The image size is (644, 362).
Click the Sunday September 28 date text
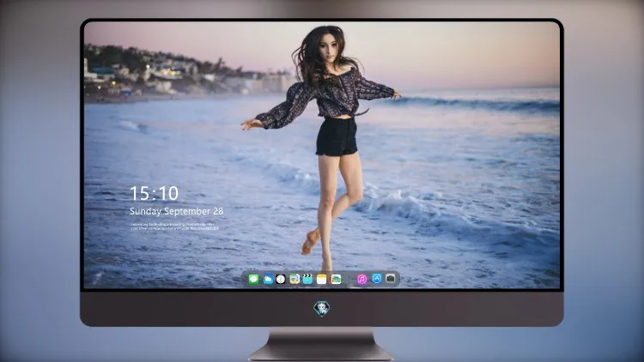[x=177, y=211]
